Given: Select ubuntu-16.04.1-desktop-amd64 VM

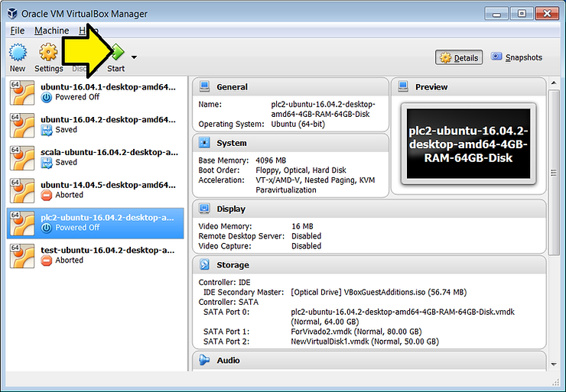Looking at the screenshot, I should tap(96, 92).
